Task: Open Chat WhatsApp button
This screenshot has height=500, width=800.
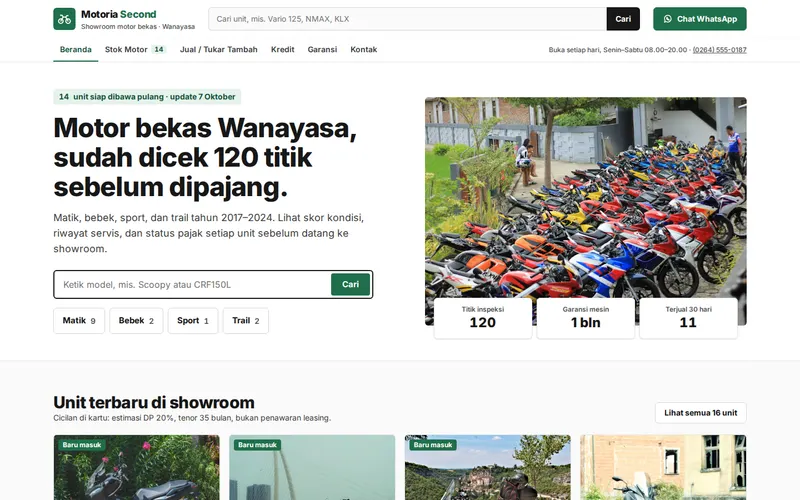Action: (x=699, y=19)
